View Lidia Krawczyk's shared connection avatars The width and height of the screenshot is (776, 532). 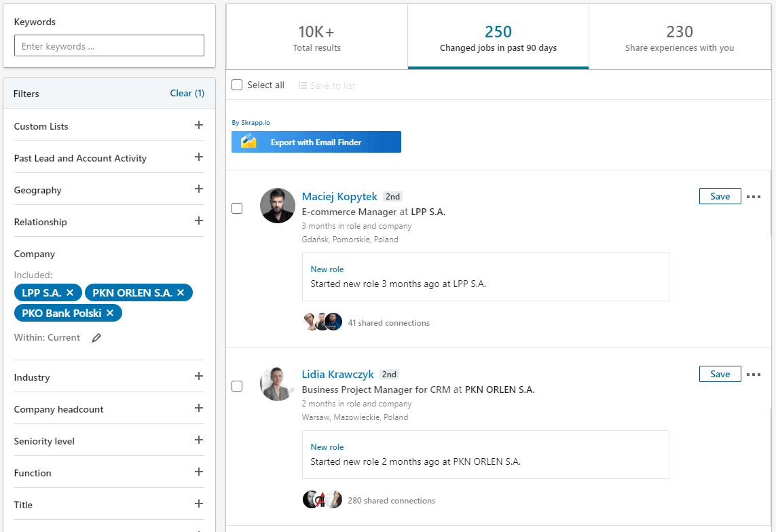point(322,500)
